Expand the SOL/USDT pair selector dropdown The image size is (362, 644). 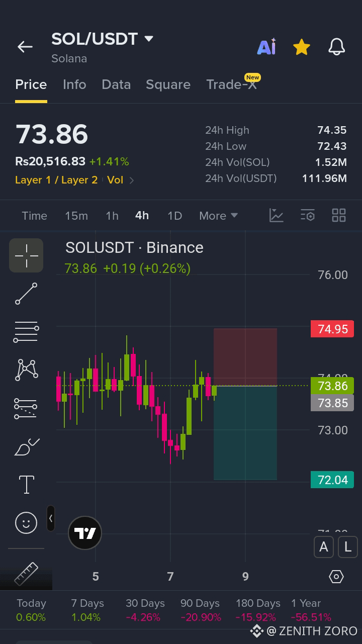pyautogui.click(x=149, y=39)
